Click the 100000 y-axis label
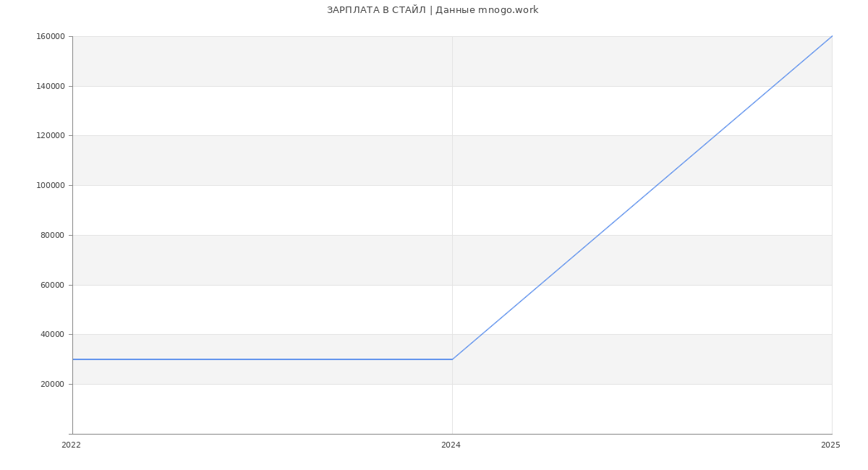 [52, 186]
